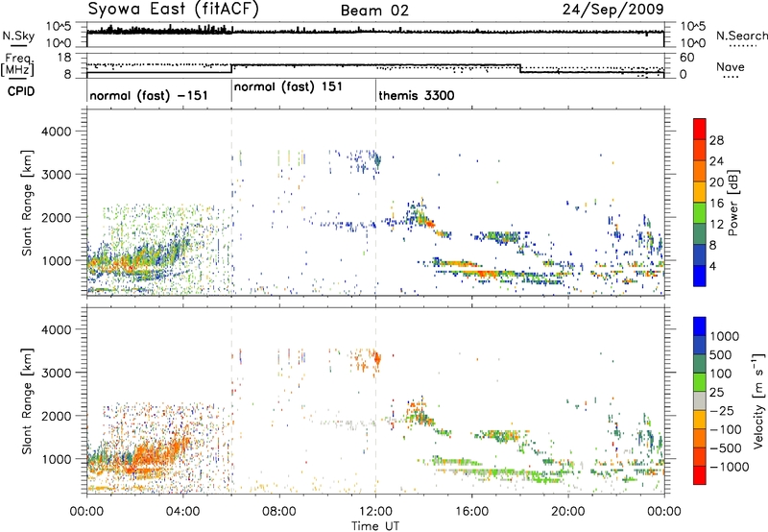768x532 pixels.
Task: Click the '18' tick of frequency axis
Action: (63, 58)
